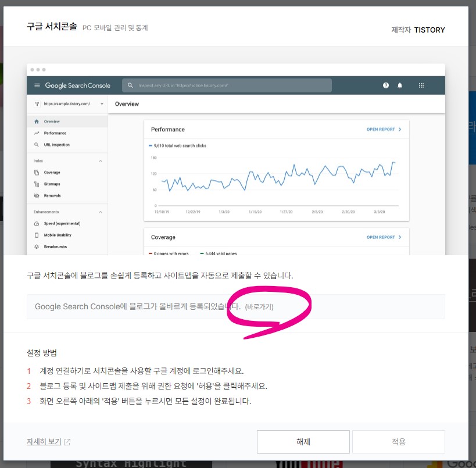The height and width of the screenshot is (468, 476).
Task: Click the help question mark icon
Action: coord(385,85)
